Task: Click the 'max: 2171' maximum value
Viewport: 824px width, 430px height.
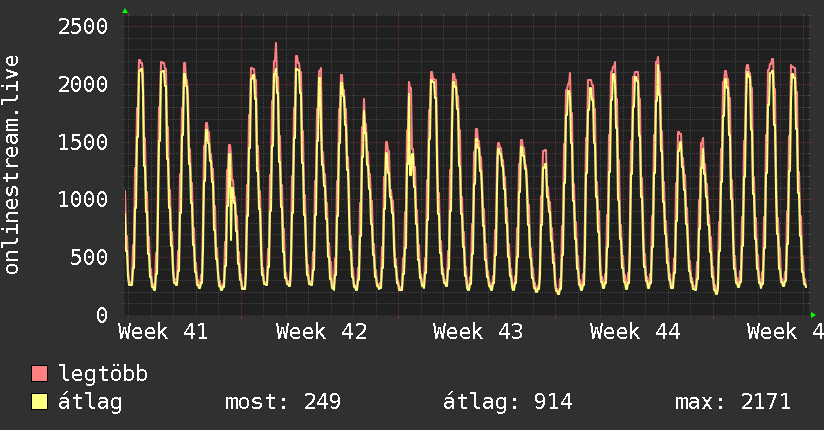Action: point(733,402)
